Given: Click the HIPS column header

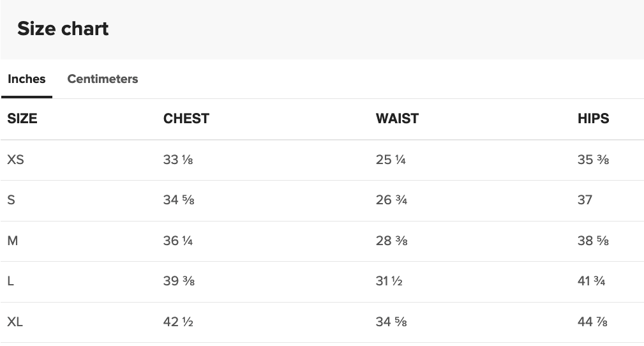Looking at the screenshot, I should [x=593, y=119].
